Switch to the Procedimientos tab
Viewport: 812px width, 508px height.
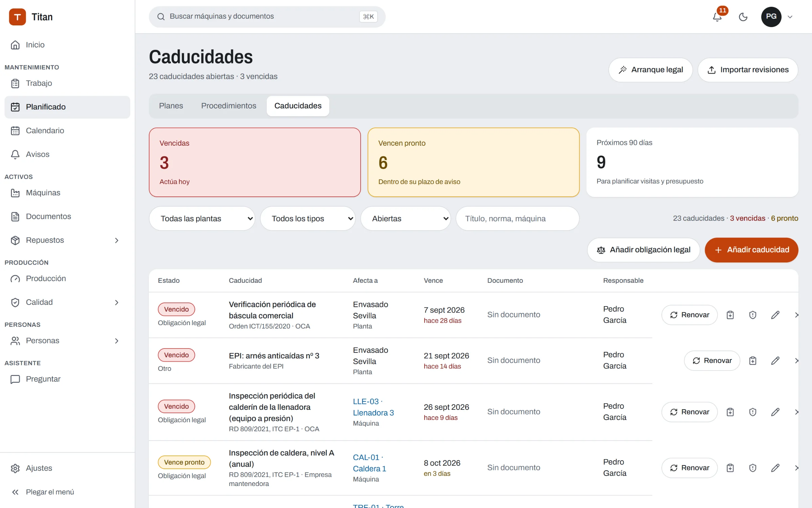pos(229,106)
